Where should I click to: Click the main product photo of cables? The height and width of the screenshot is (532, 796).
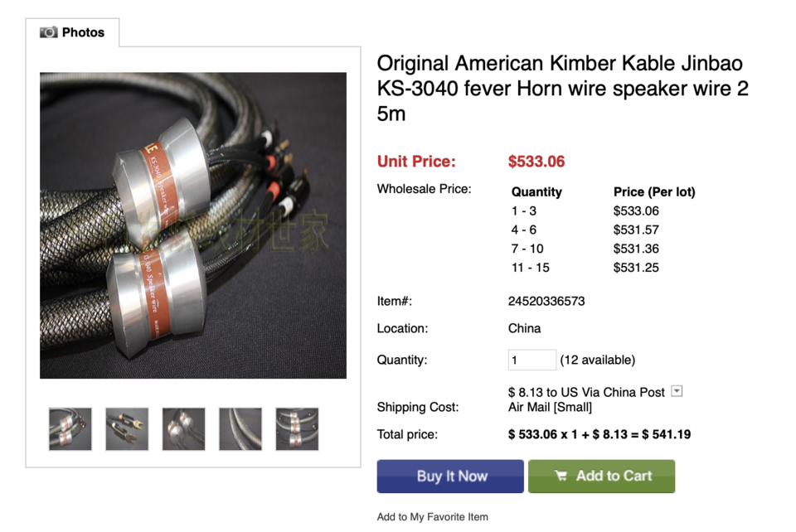pos(193,225)
